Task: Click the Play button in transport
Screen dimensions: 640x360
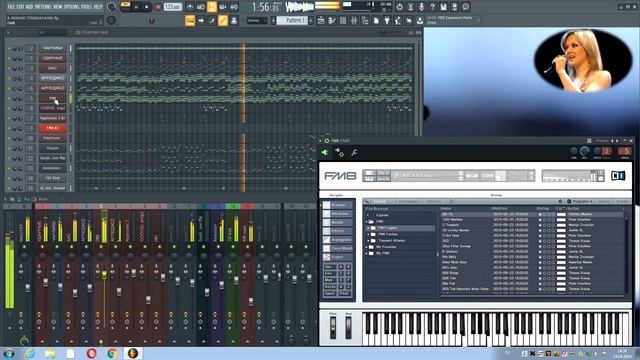Action: 136,7
